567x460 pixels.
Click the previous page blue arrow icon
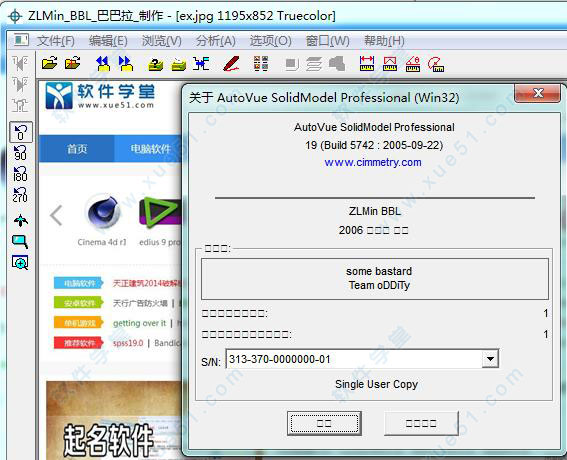click(103, 64)
